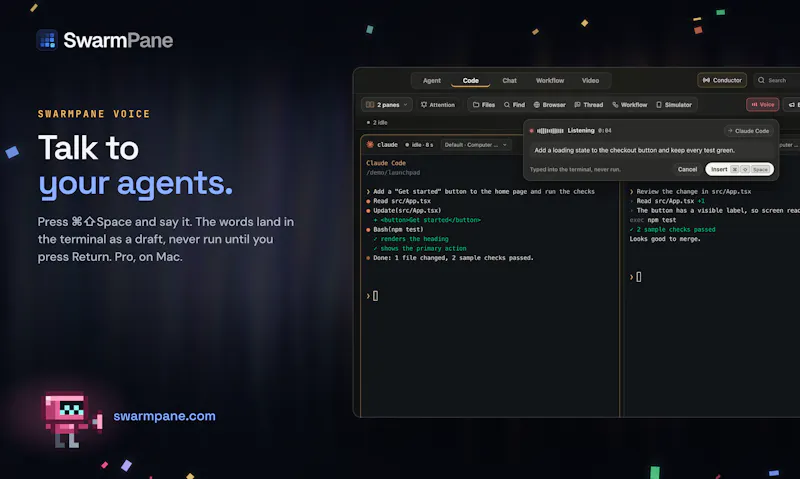
Task: Click the idle · 8 s status badge
Action: click(419, 145)
